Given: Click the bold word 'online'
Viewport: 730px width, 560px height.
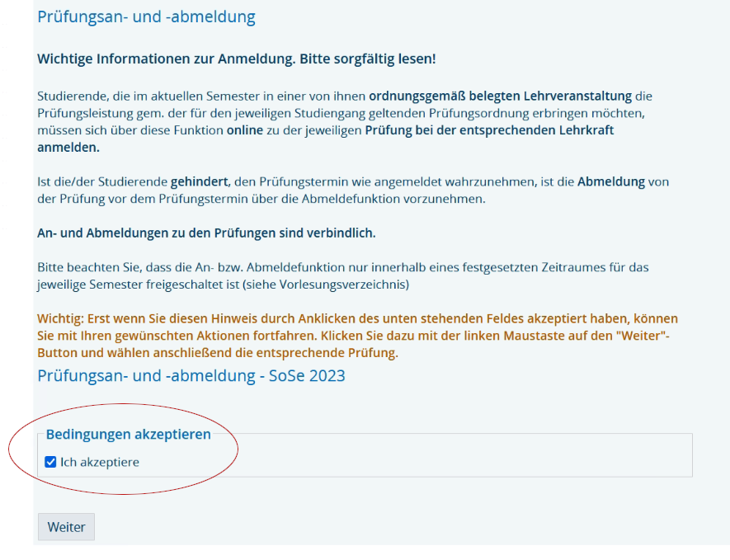Looking at the screenshot, I should (245, 130).
